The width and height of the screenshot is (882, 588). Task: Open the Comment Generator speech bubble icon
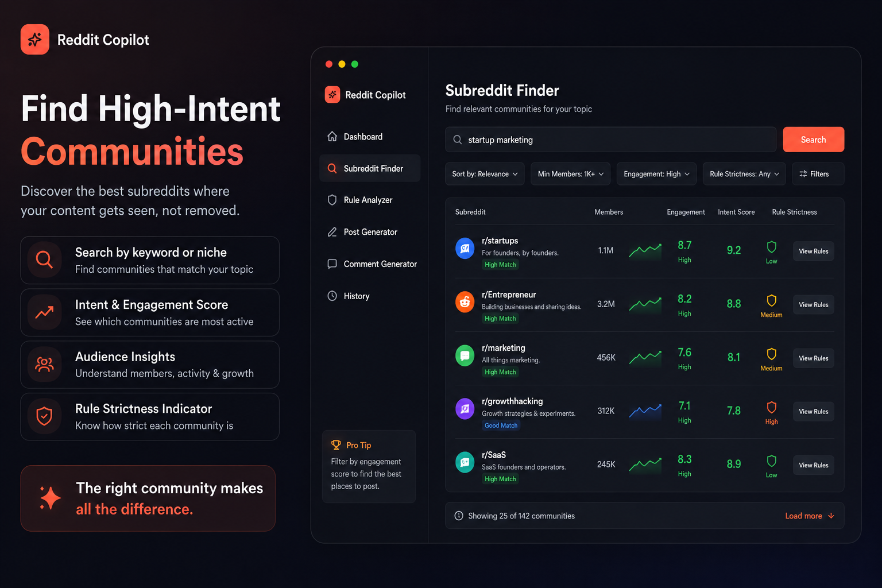(332, 264)
